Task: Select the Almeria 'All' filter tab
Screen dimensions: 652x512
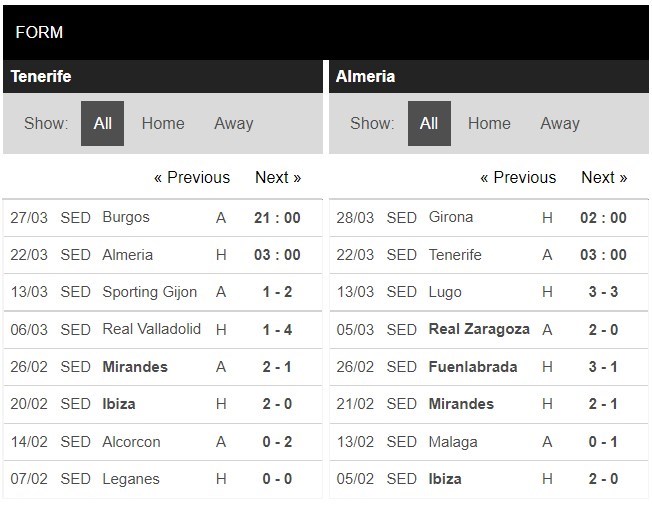Action: [429, 124]
